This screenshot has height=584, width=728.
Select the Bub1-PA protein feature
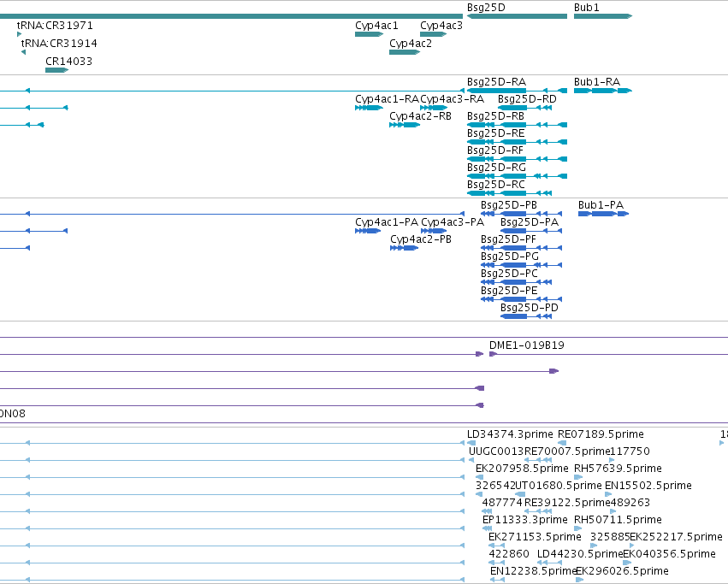tap(603, 214)
